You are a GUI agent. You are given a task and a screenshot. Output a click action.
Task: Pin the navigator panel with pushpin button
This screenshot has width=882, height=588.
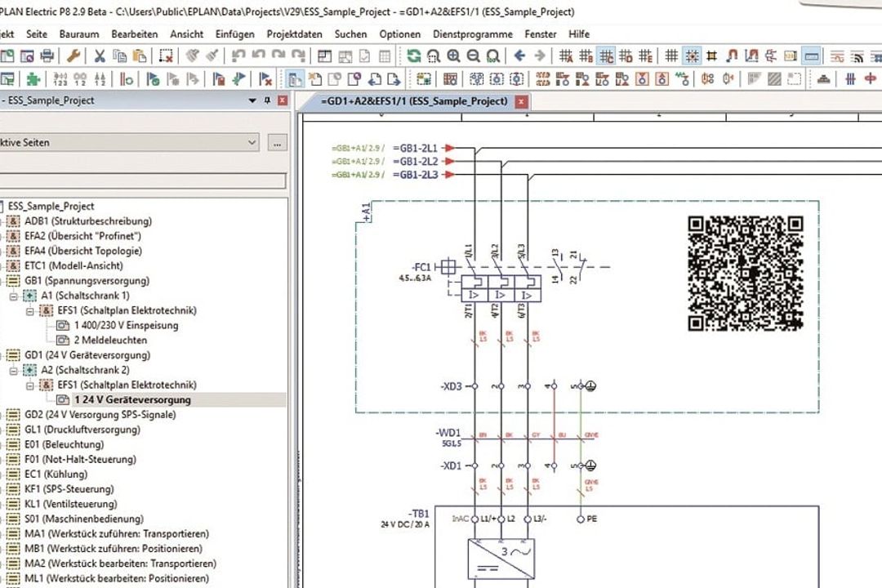click(x=267, y=100)
